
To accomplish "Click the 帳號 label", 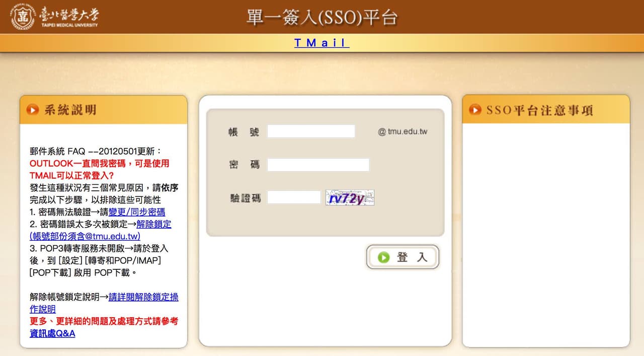I will (x=244, y=132).
